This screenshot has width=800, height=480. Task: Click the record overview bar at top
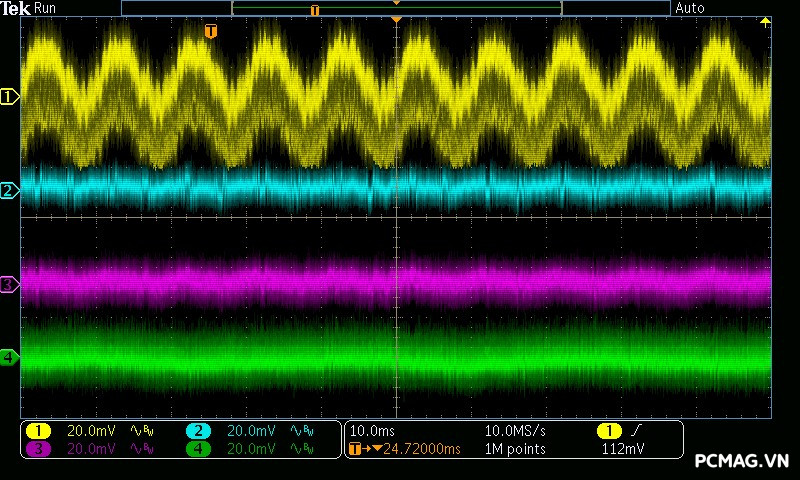395,8
